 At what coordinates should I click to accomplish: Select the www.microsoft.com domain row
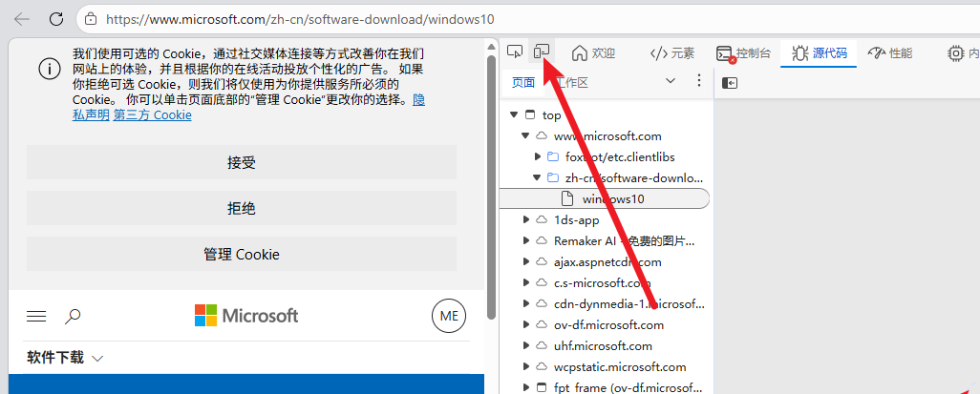tap(607, 135)
